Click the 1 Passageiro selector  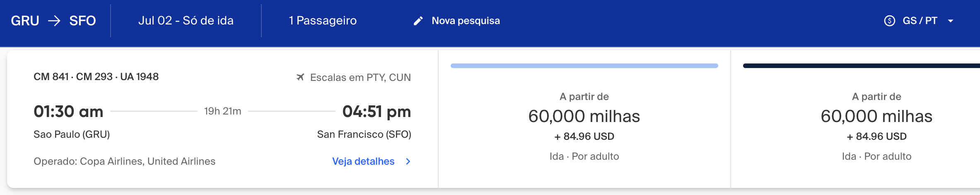[x=323, y=21]
